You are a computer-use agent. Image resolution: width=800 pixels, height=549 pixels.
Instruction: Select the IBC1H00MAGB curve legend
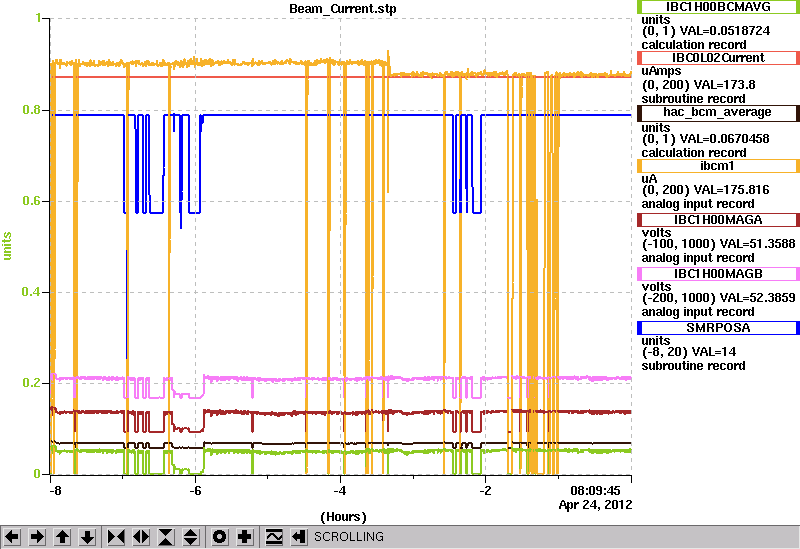pos(718,274)
